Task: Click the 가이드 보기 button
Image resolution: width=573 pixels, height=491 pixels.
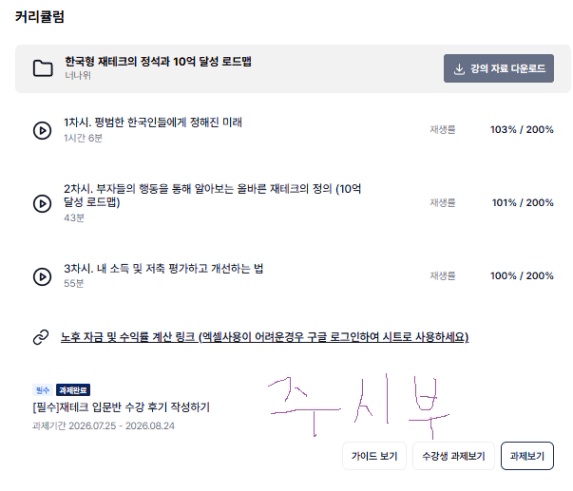Action: click(x=374, y=456)
